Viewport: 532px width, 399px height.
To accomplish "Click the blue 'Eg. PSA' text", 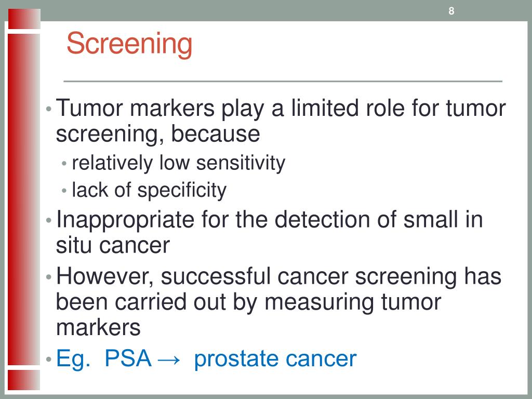I will tap(104, 358).
